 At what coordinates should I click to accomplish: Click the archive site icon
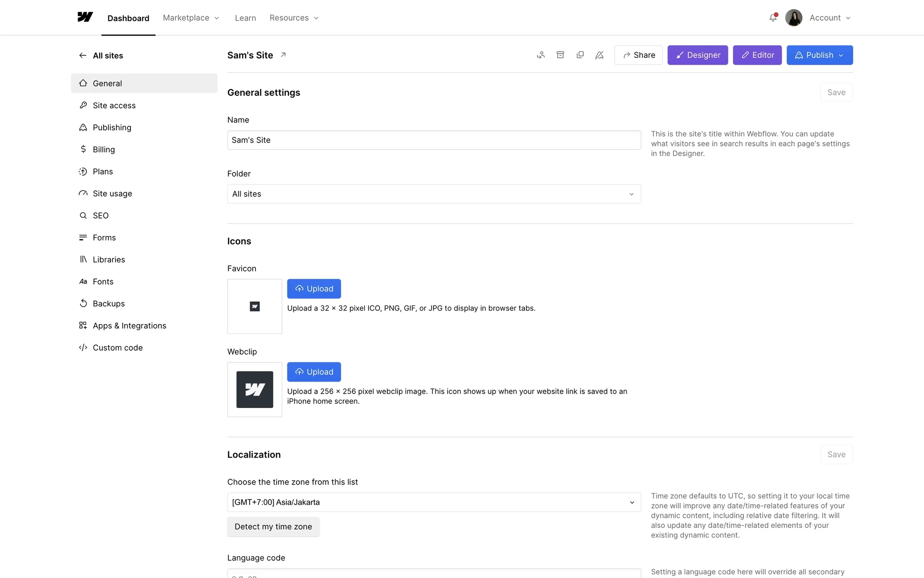coord(560,55)
